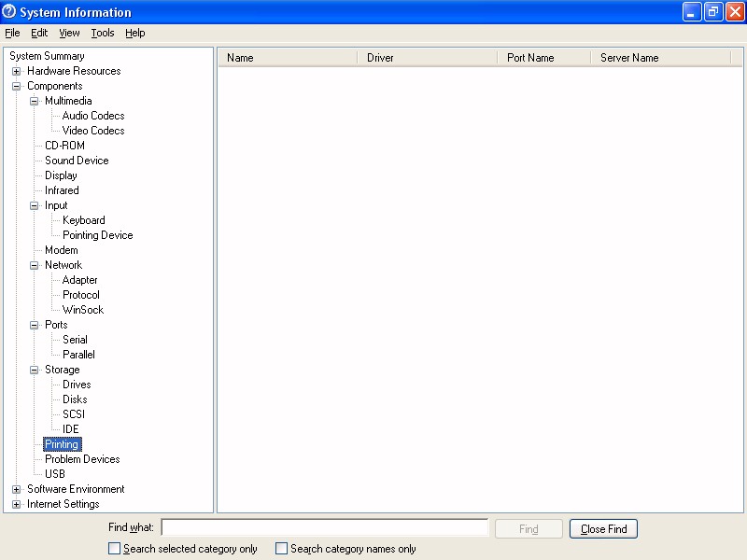The image size is (747, 560).
Task: Open the File menu
Action: (12, 33)
